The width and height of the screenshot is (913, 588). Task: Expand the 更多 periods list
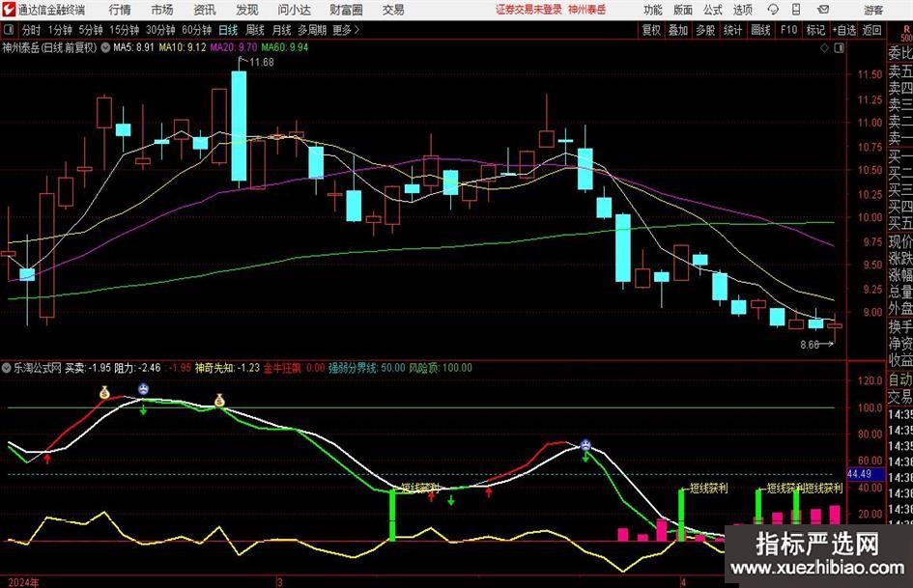tap(347, 30)
